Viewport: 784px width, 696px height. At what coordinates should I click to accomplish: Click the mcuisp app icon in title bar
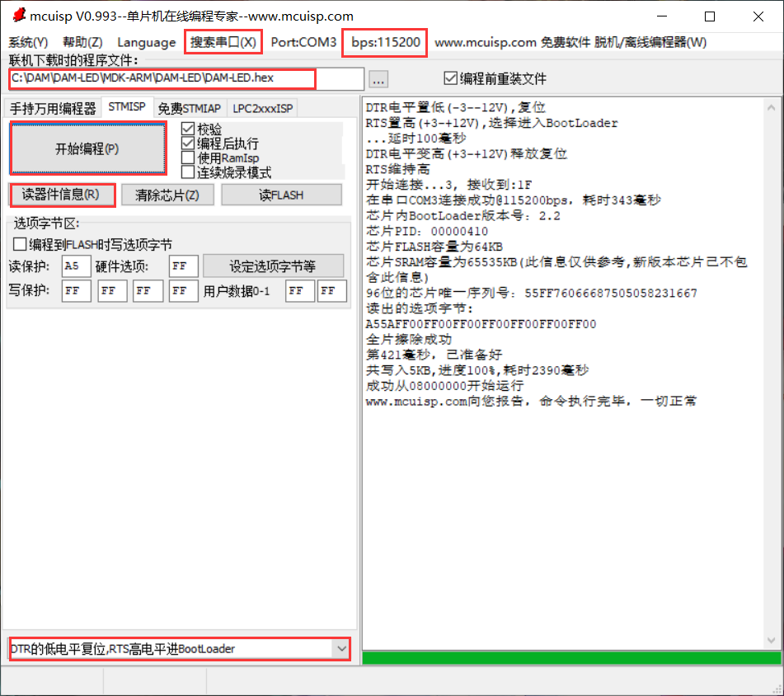pyautogui.click(x=19, y=16)
